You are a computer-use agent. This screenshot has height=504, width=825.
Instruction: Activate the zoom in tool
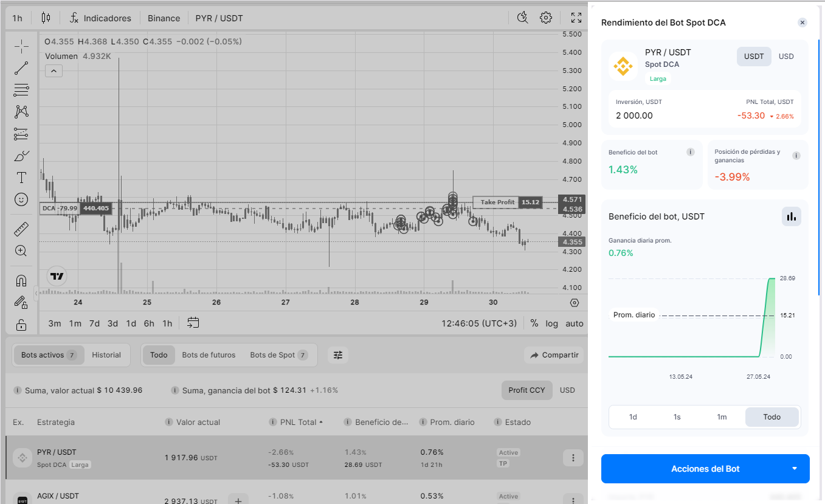tap(21, 250)
